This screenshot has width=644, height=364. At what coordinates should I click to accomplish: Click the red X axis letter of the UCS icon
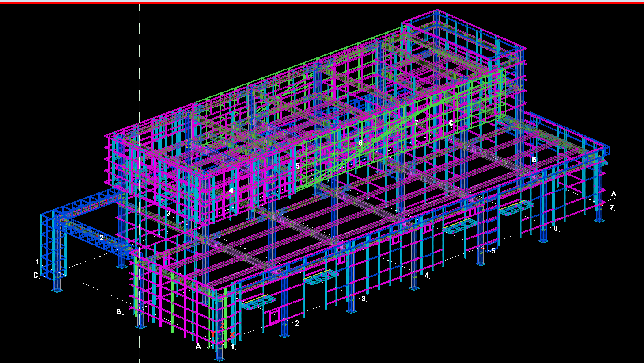pos(232,334)
